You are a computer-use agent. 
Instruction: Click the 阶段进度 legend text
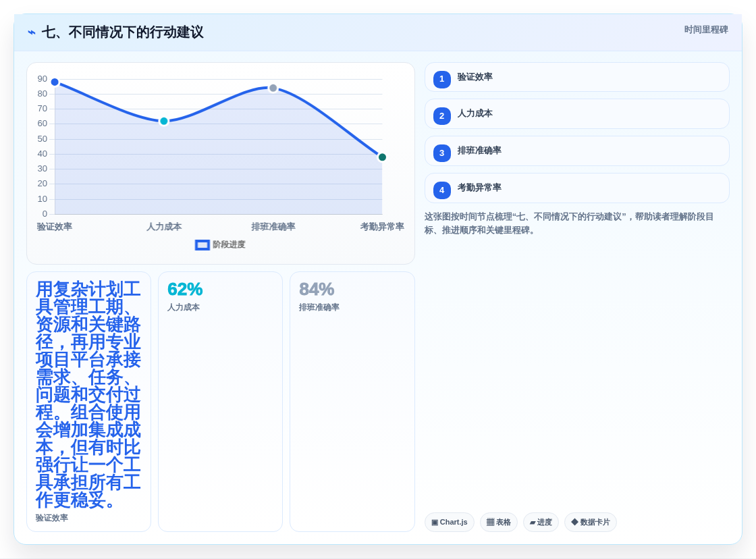pyautogui.click(x=229, y=245)
